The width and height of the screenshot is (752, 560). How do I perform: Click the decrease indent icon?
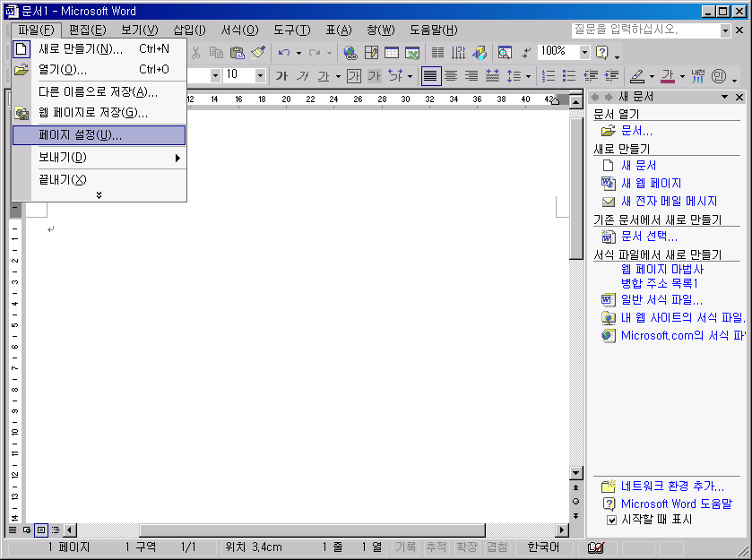pyautogui.click(x=591, y=76)
